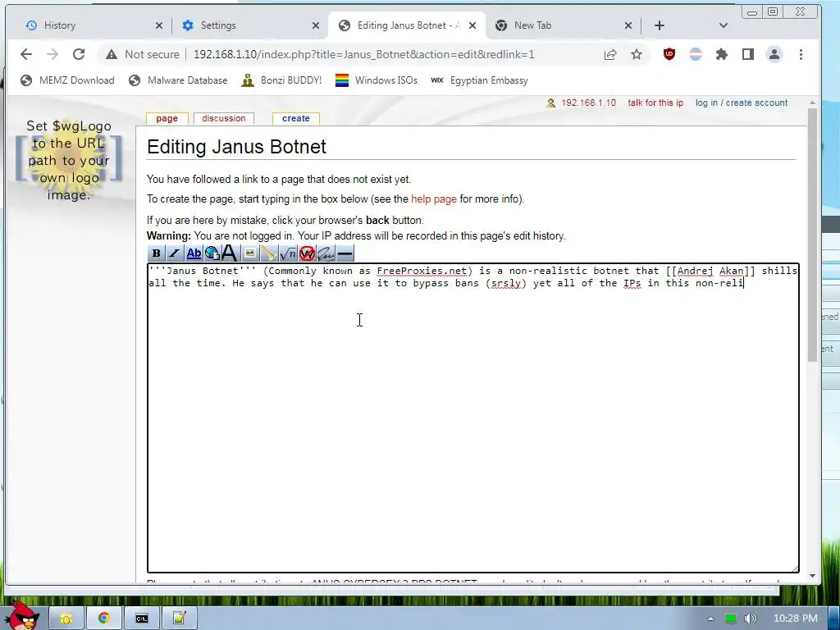
Task: Reload the current page
Action: pyautogui.click(x=79, y=54)
